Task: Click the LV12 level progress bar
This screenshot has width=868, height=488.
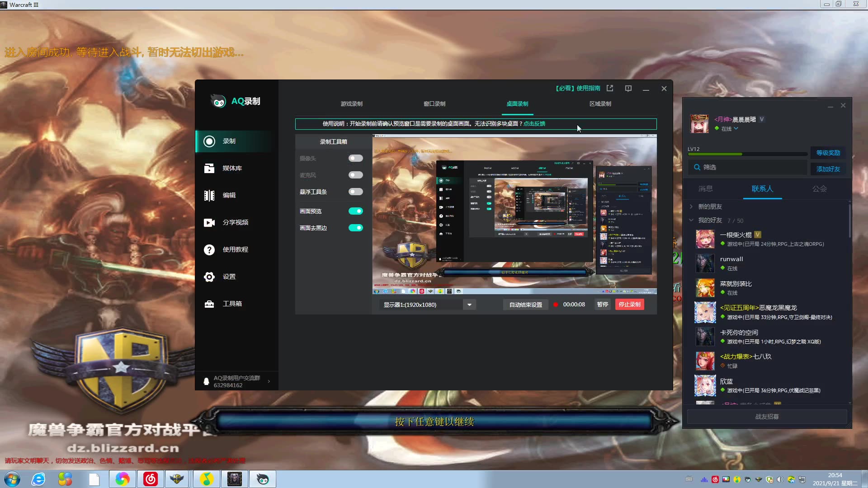Action: coord(747,155)
